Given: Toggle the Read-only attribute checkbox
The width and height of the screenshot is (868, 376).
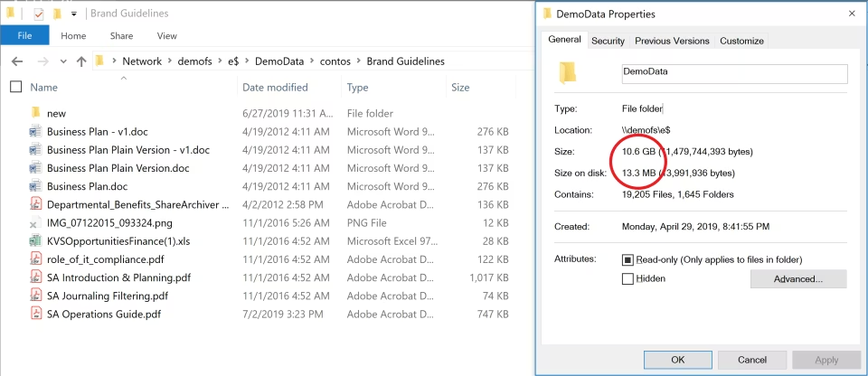Looking at the screenshot, I should (627, 260).
